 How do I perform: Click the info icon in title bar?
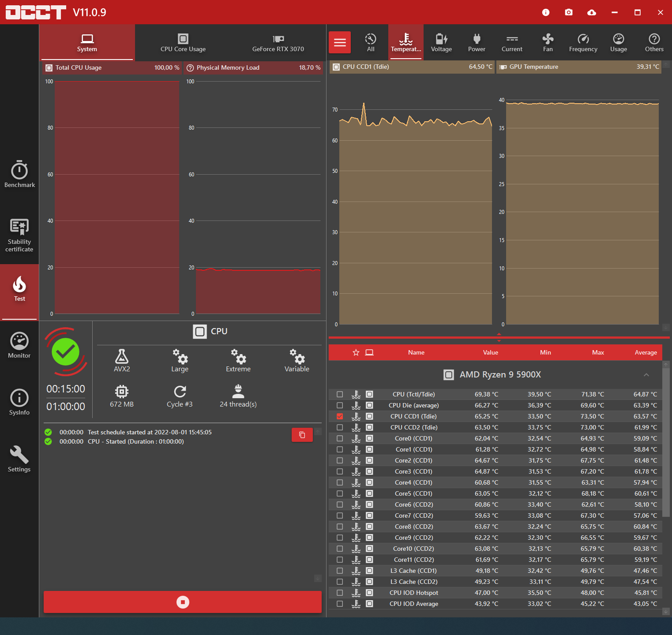(546, 12)
